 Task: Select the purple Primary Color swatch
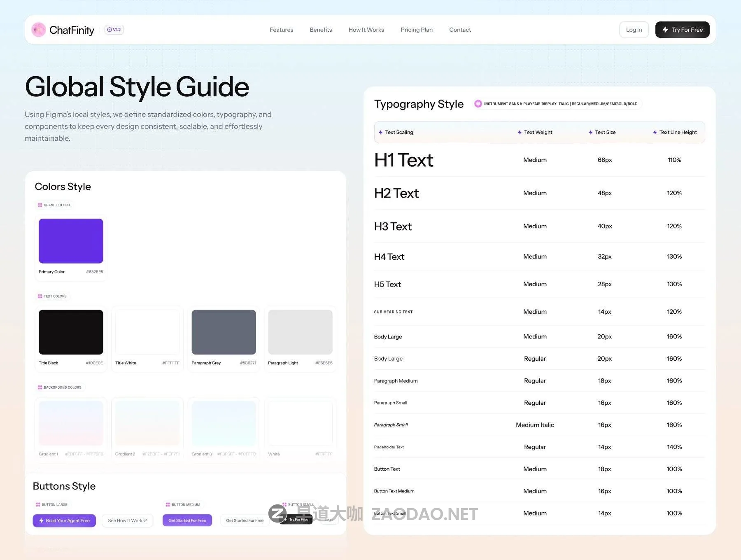[71, 241]
